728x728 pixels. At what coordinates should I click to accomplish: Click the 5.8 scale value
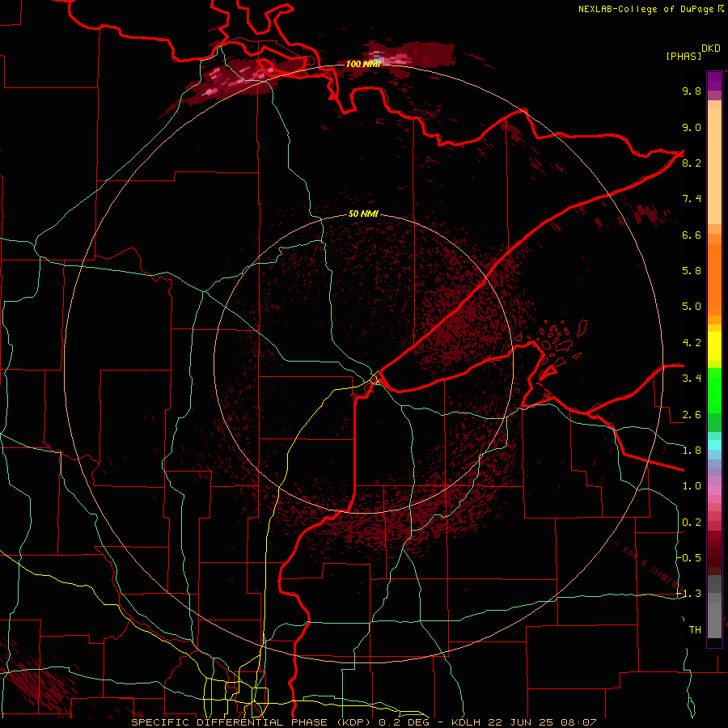[692, 271]
